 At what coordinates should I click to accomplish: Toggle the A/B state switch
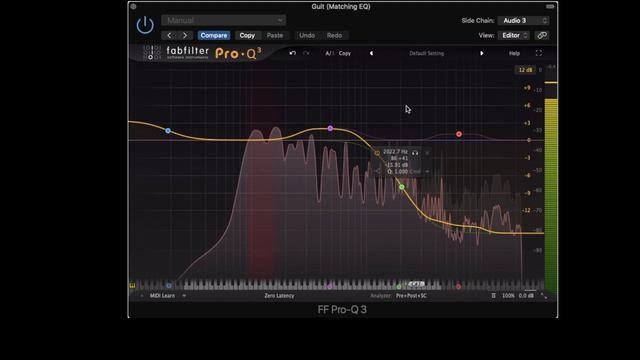tap(329, 53)
